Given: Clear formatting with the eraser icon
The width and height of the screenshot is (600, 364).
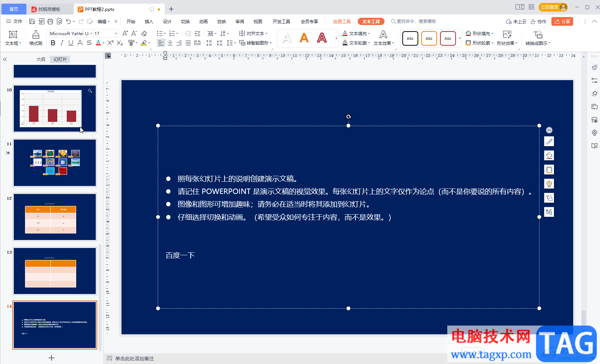Looking at the screenshot, I should click(144, 33).
